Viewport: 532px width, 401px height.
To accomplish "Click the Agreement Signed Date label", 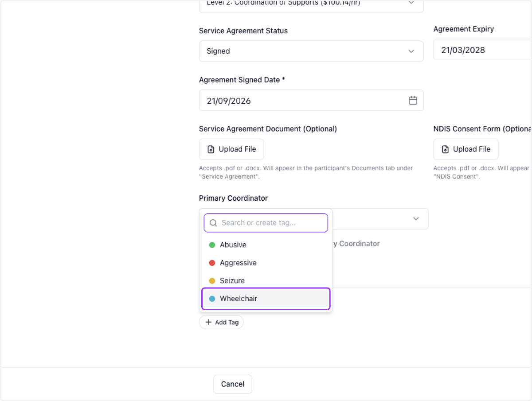I will pos(242,80).
